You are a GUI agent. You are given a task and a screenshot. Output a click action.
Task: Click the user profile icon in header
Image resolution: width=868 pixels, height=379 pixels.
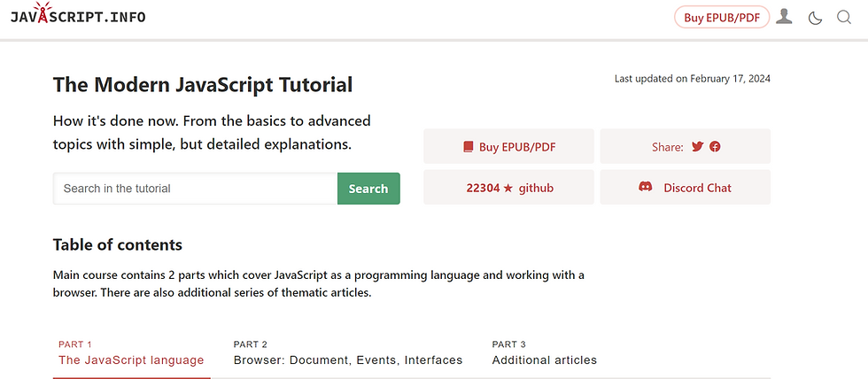(783, 17)
